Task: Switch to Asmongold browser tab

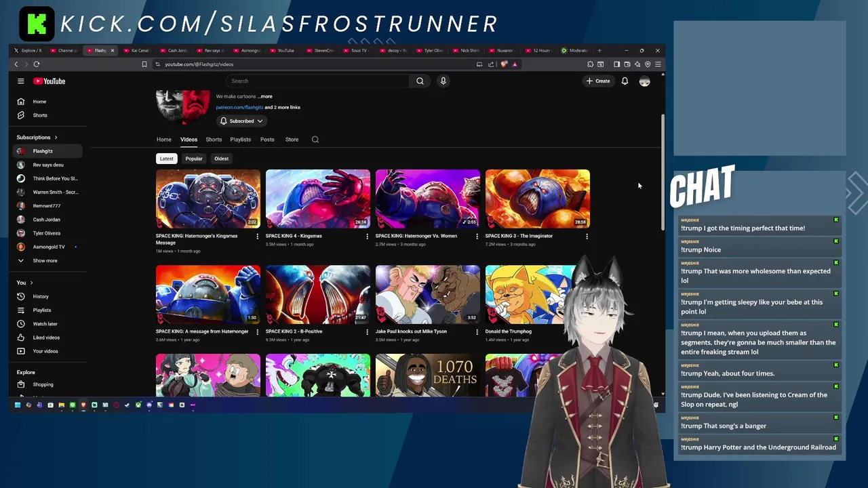Action: click(248, 50)
